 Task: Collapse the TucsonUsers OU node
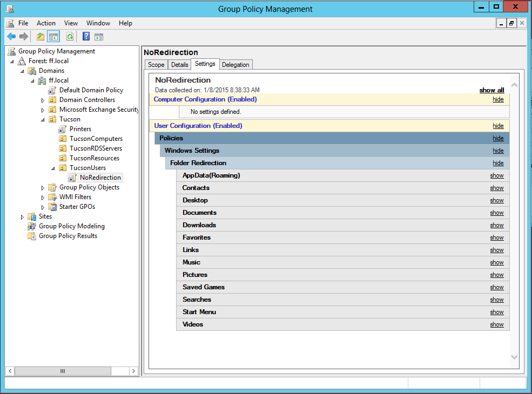point(53,168)
